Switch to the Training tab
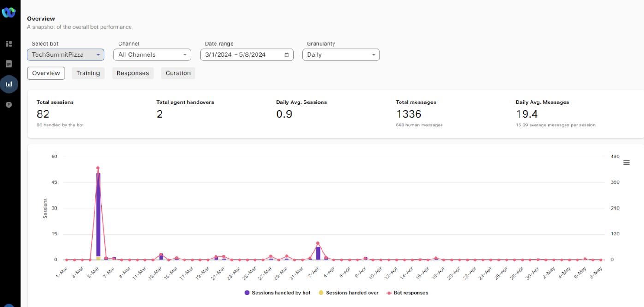 pyautogui.click(x=88, y=73)
